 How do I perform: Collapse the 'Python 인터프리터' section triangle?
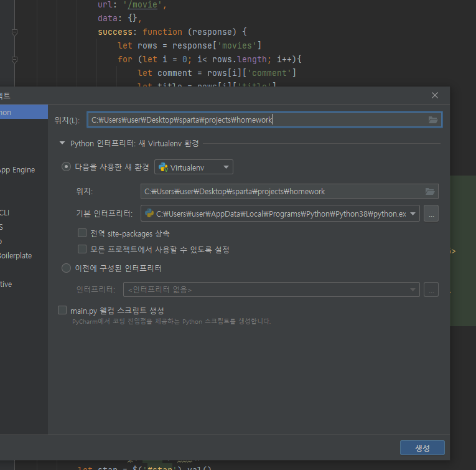tap(62, 143)
